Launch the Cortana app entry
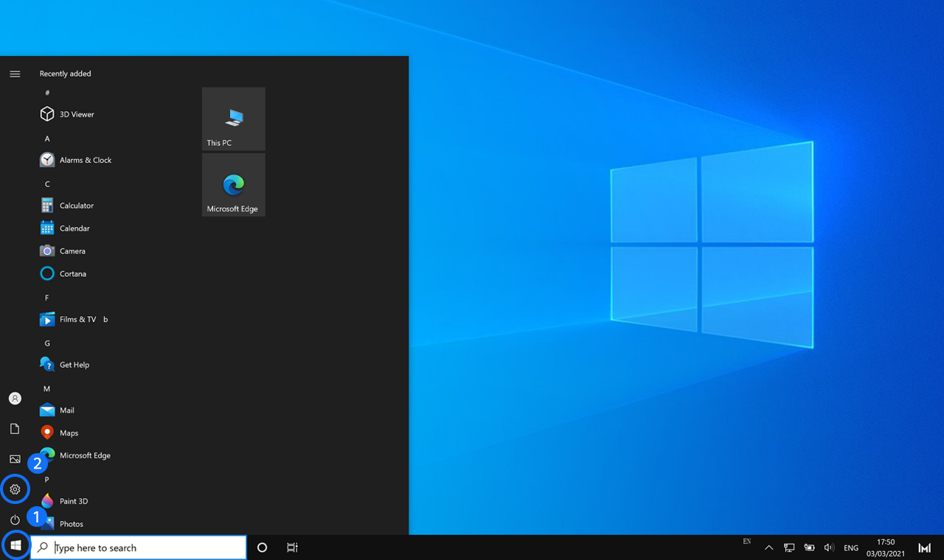944x560 pixels. (x=72, y=273)
